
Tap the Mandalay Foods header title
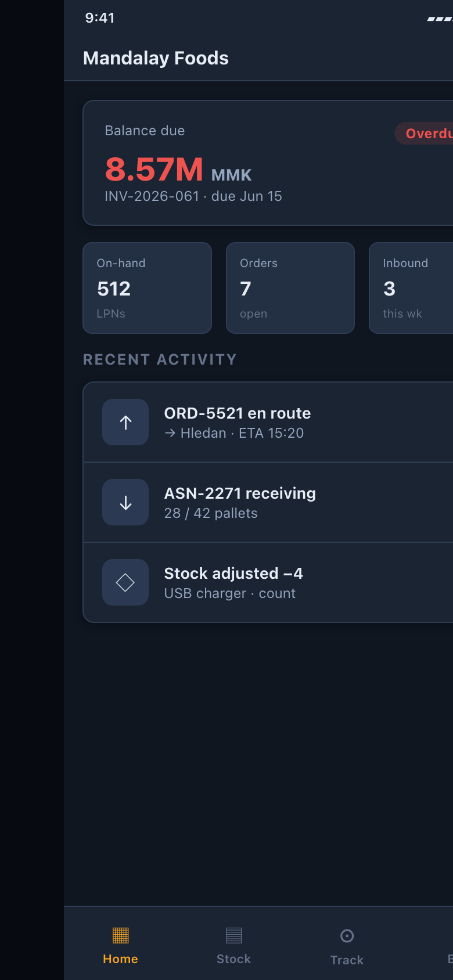click(x=156, y=58)
